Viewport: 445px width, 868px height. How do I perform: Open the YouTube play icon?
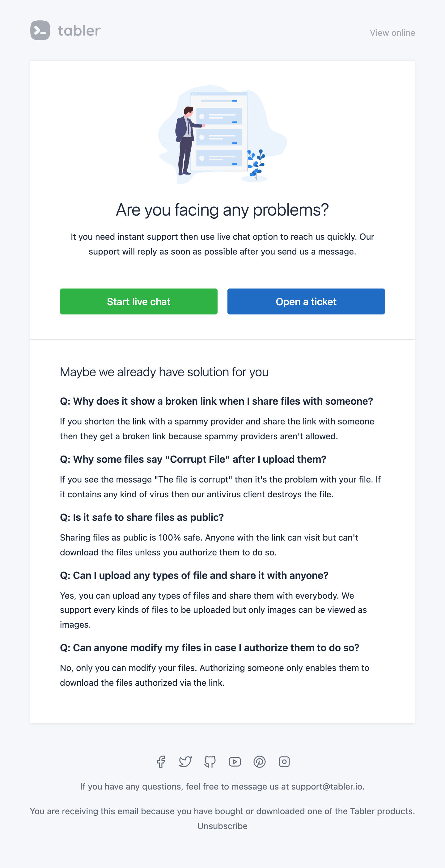[235, 761]
